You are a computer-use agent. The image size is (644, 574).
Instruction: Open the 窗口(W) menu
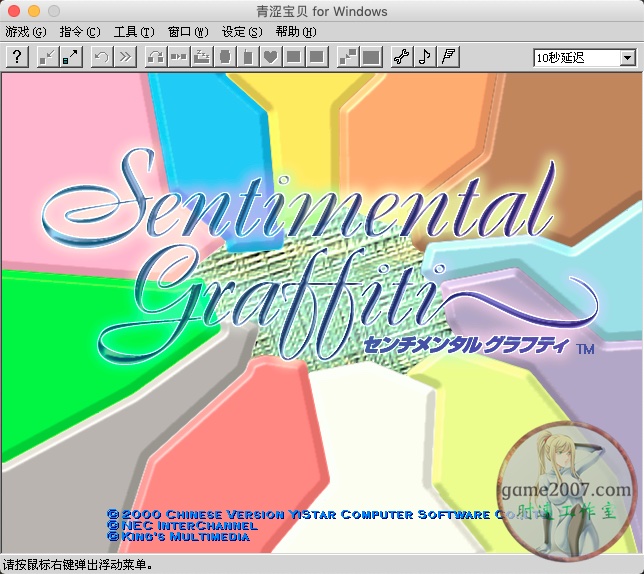click(188, 32)
